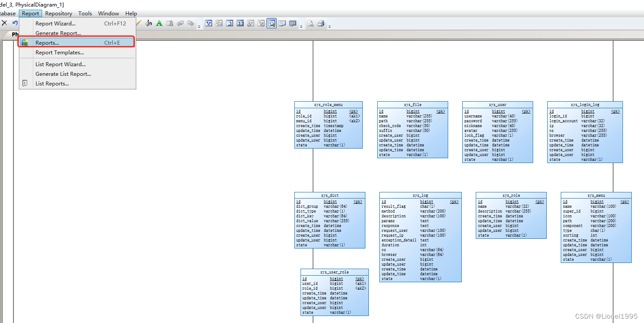
Task: Choose Generate List Report... entry
Action: pos(78,74)
